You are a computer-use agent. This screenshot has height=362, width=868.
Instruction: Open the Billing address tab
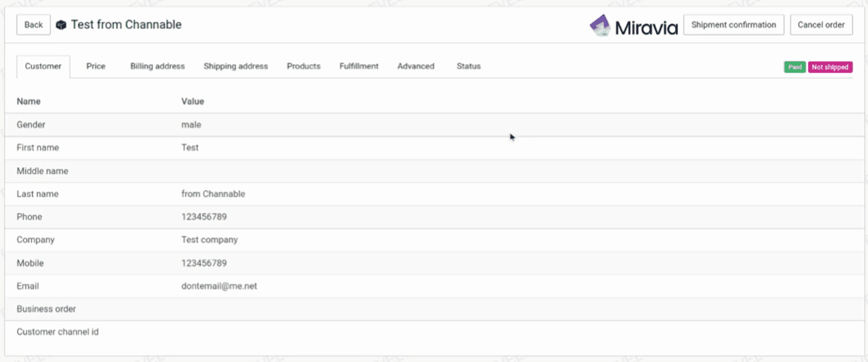(157, 66)
